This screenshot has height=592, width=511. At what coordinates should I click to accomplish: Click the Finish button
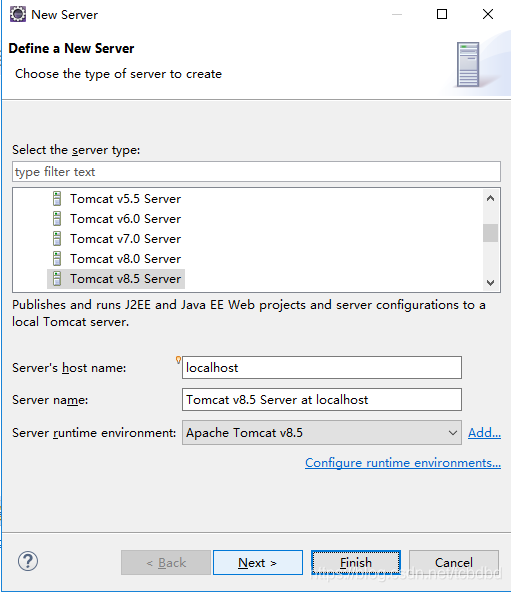coord(356,563)
